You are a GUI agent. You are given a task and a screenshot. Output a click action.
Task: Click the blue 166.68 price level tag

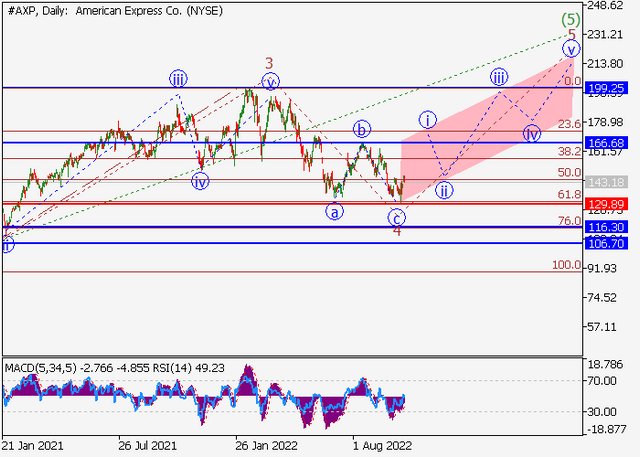[606, 143]
